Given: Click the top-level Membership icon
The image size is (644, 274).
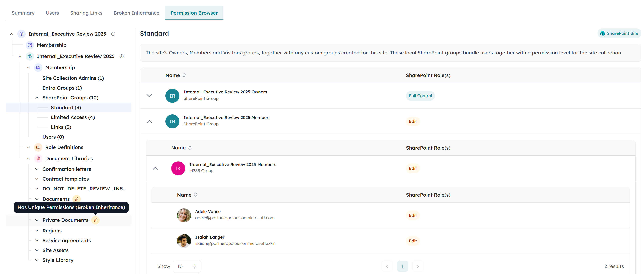Looking at the screenshot, I should pos(30,45).
